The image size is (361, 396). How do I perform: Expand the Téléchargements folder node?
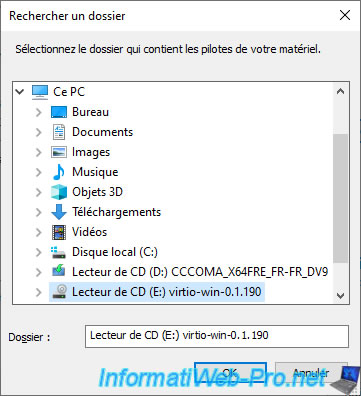(39, 212)
